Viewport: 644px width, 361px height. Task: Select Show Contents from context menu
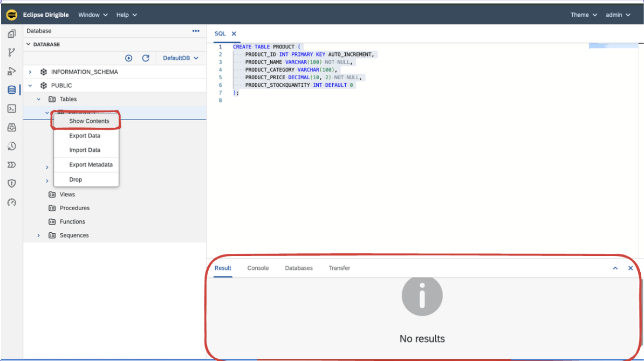(x=89, y=121)
